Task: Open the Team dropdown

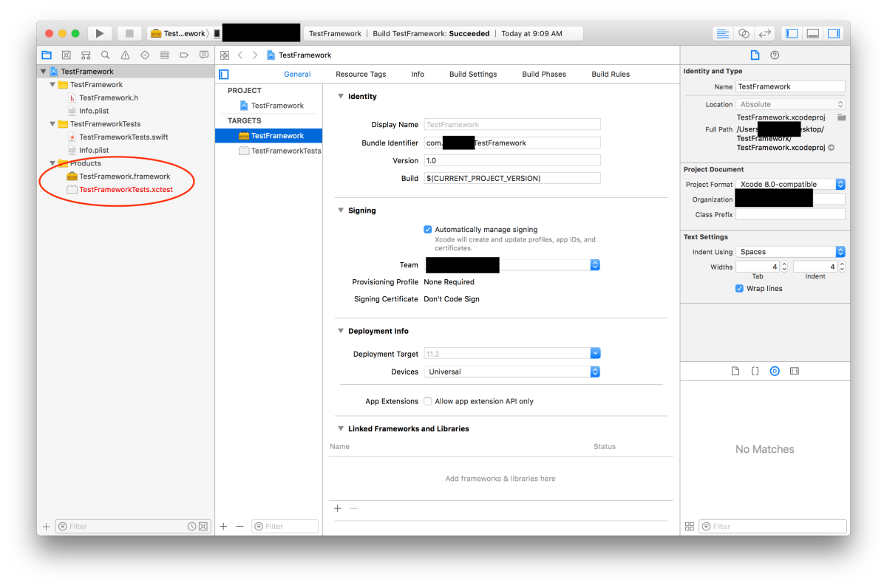Action: (x=512, y=264)
